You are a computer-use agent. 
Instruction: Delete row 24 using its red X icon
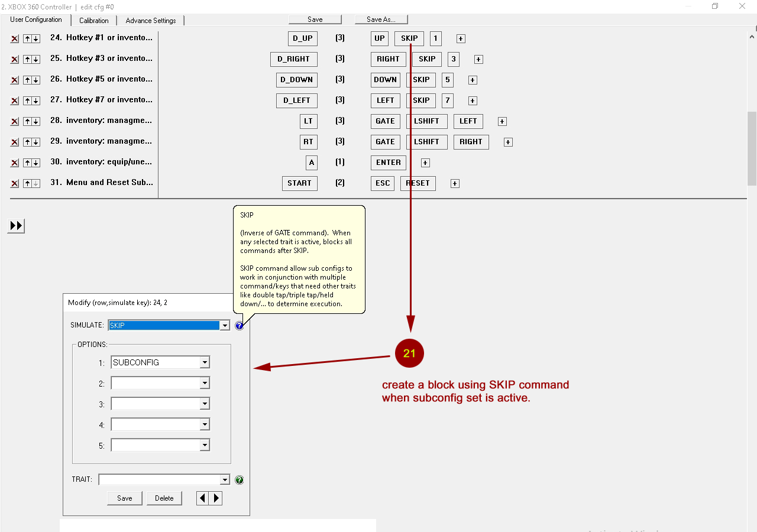15,38
